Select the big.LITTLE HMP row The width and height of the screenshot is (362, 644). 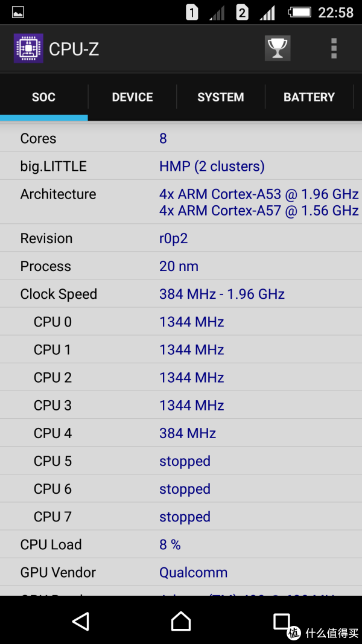pos(181,166)
